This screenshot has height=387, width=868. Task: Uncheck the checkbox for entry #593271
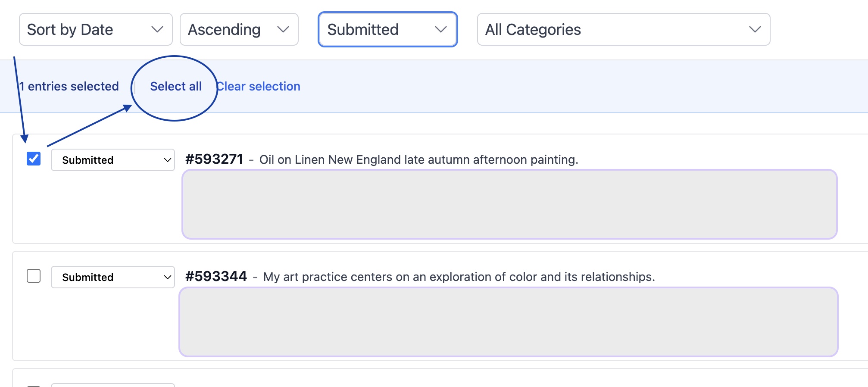coord(34,159)
